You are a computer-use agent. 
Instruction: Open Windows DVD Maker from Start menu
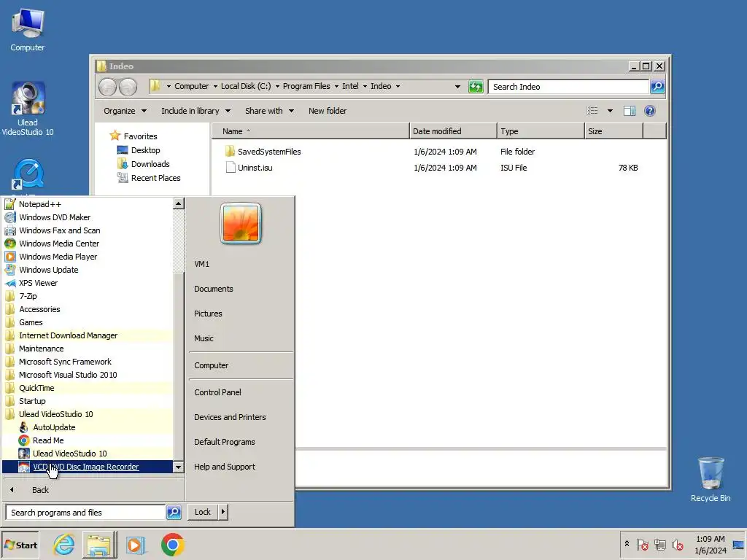tap(88, 217)
